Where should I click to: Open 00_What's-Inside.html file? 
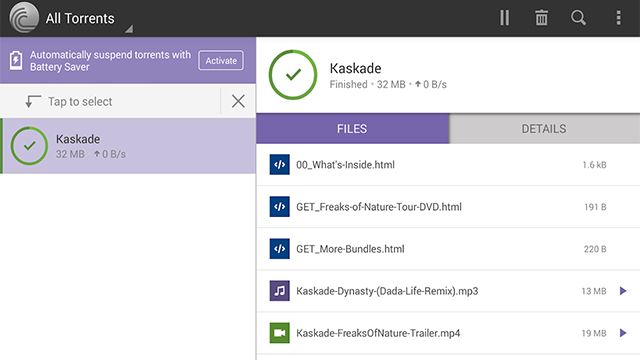(x=448, y=164)
